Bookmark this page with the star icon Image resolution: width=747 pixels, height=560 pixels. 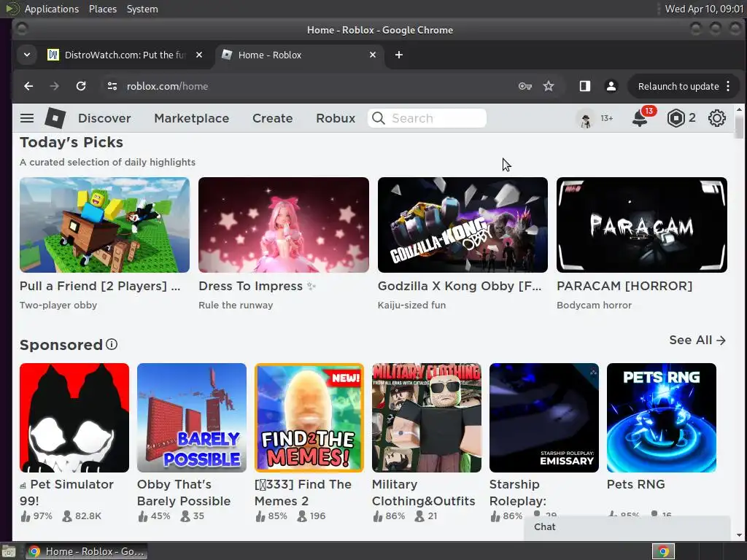(549, 86)
